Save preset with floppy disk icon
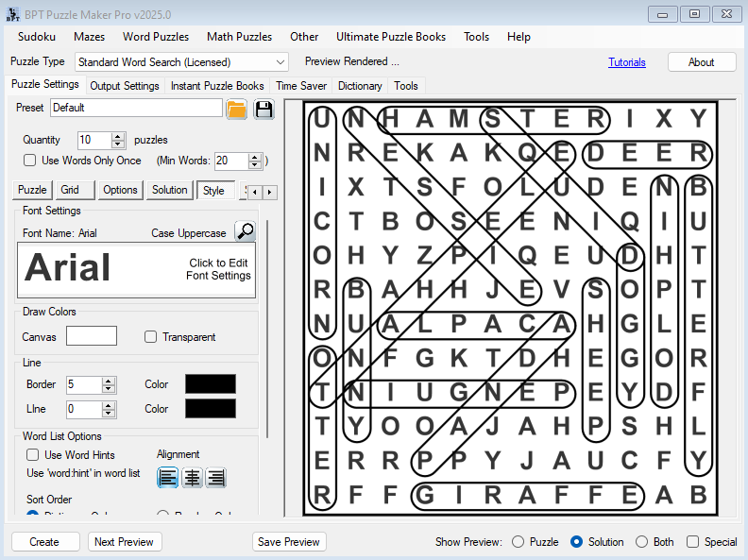 [x=263, y=109]
